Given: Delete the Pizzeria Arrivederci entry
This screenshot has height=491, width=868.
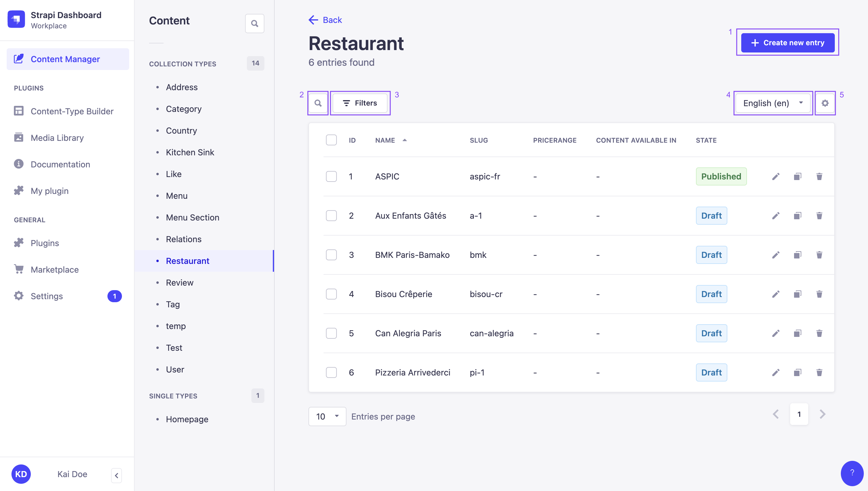Looking at the screenshot, I should pyautogui.click(x=819, y=372).
